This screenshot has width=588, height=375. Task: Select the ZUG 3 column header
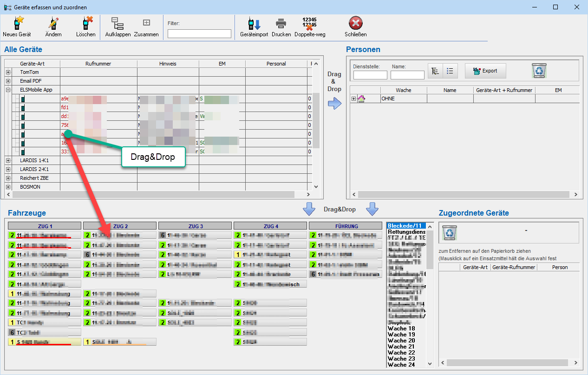(195, 226)
